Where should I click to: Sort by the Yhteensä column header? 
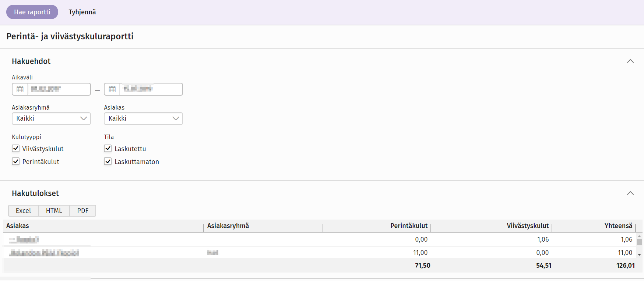pyautogui.click(x=618, y=226)
